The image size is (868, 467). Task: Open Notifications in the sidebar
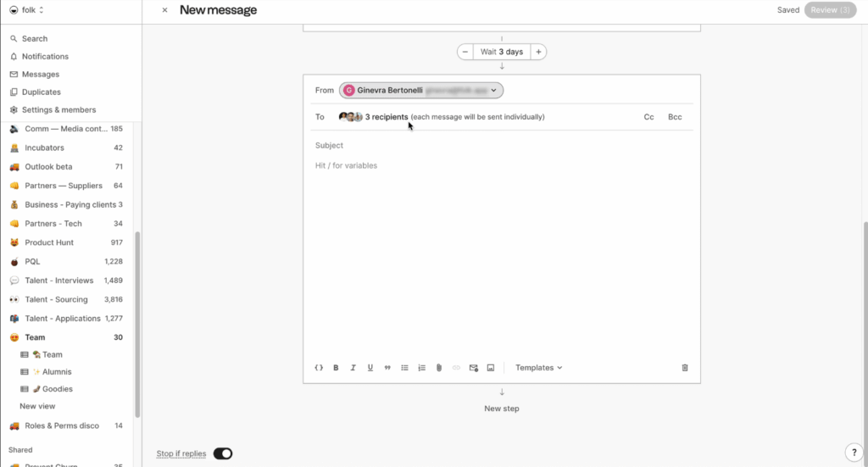pos(45,57)
